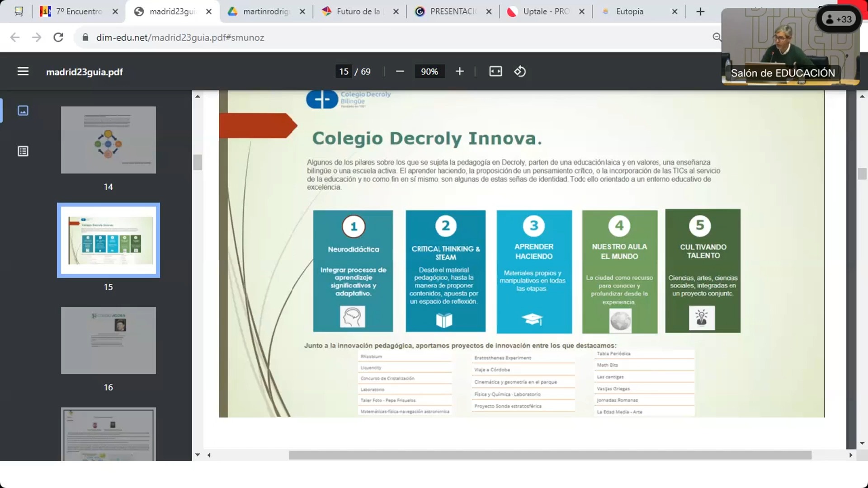The width and height of the screenshot is (868, 488).
Task: Show thumbnails view in sidebar
Action: point(23,111)
